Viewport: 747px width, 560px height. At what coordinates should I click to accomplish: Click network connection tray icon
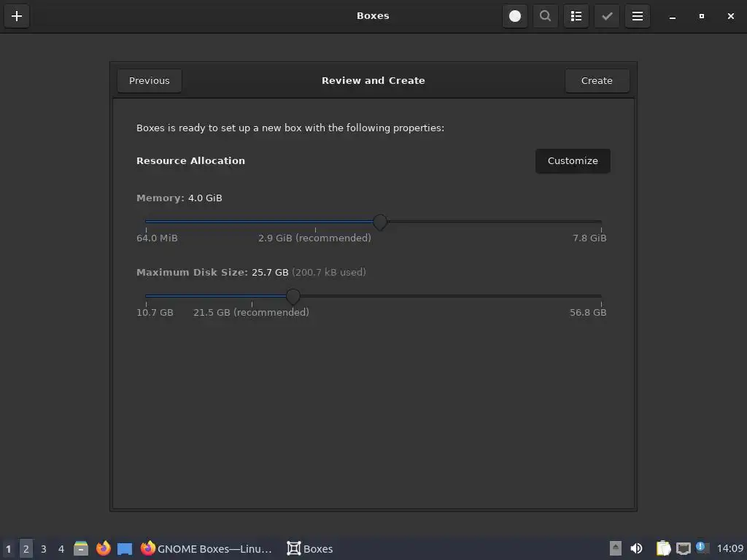click(x=683, y=548)
